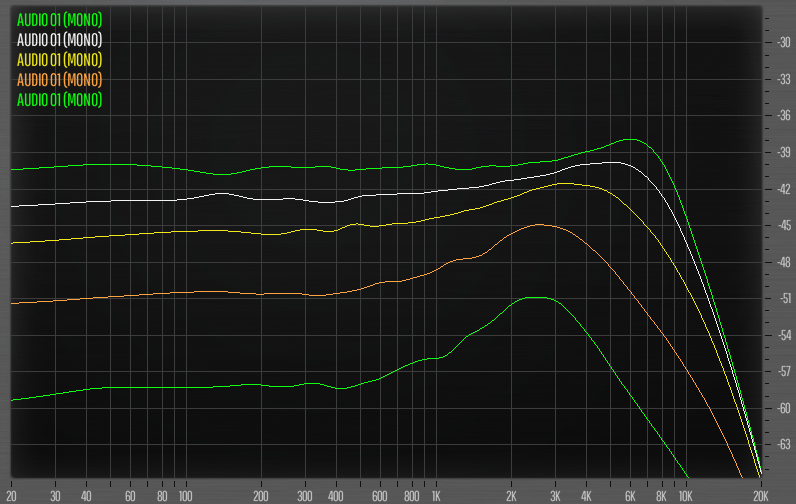796x504 pixels.
Task: Click the top green curve's peak near 6K
Action: pos(630,139)
